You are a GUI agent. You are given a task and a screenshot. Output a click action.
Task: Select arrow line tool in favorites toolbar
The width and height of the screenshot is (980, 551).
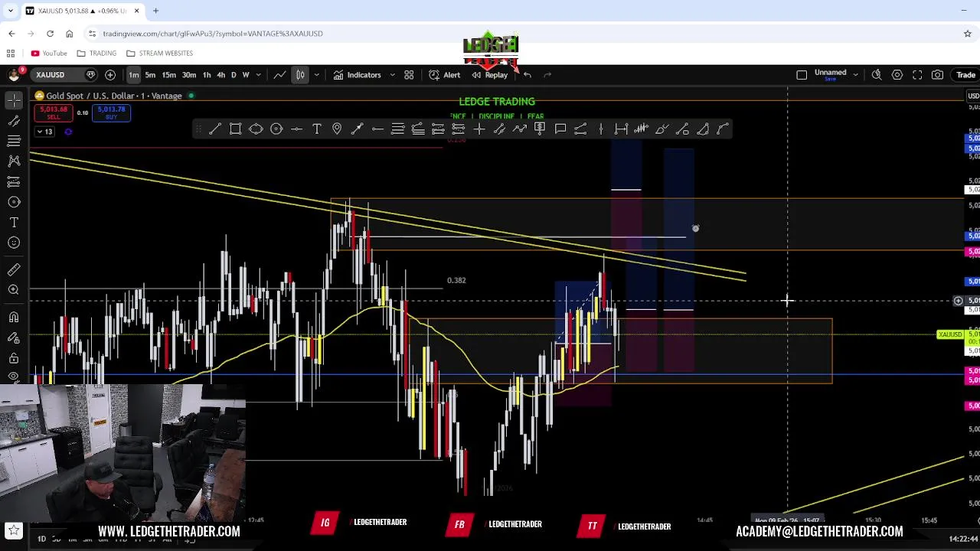pos(358,129)
